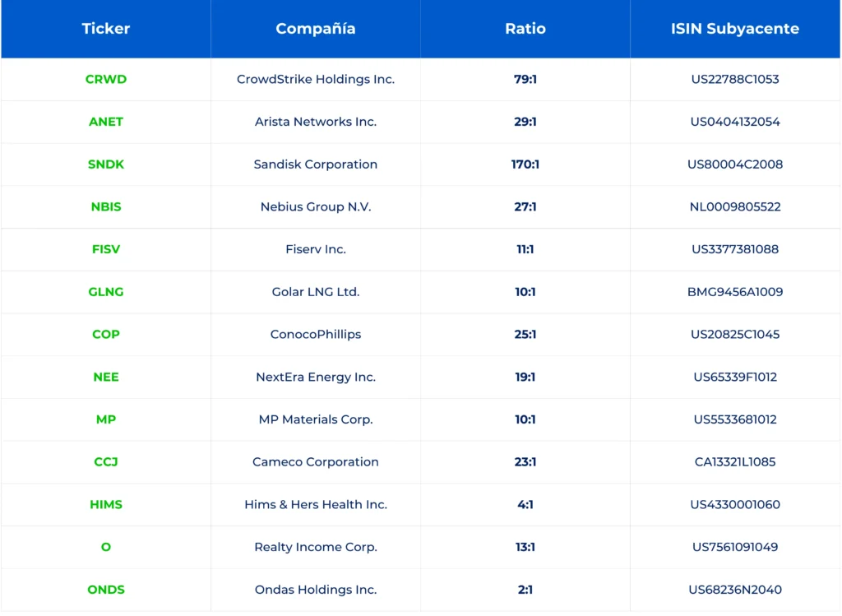Click the 29:1 ratio value
Image resolution: width=842 pixels, height=616 pixels.
coord(525,122)
